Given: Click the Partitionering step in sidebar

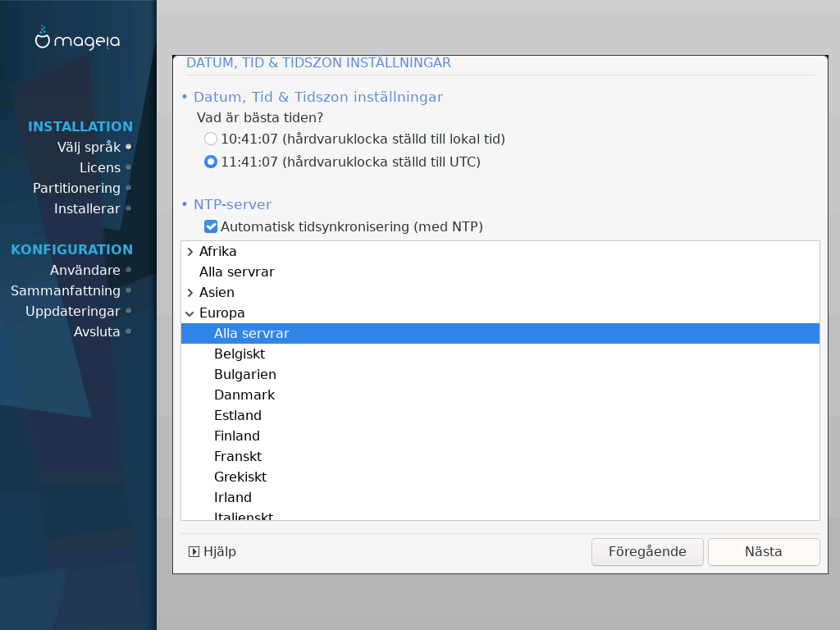Looking at the screenshot, I should [76, 189].
